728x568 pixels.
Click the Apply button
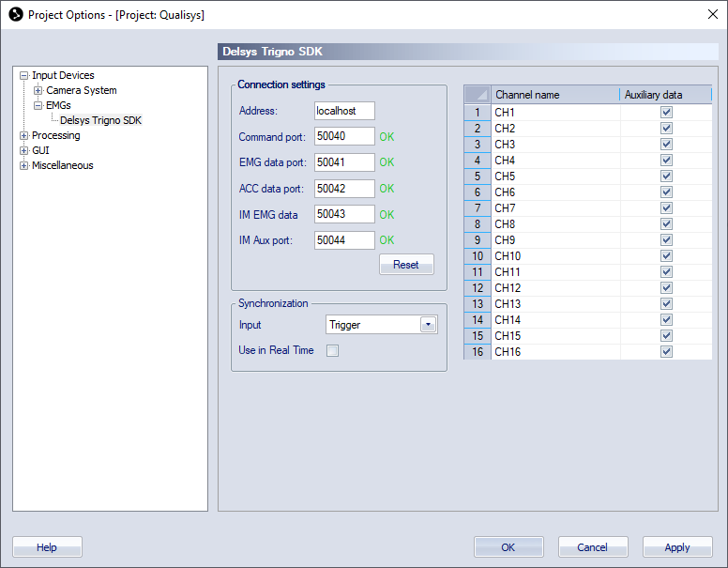676,547
